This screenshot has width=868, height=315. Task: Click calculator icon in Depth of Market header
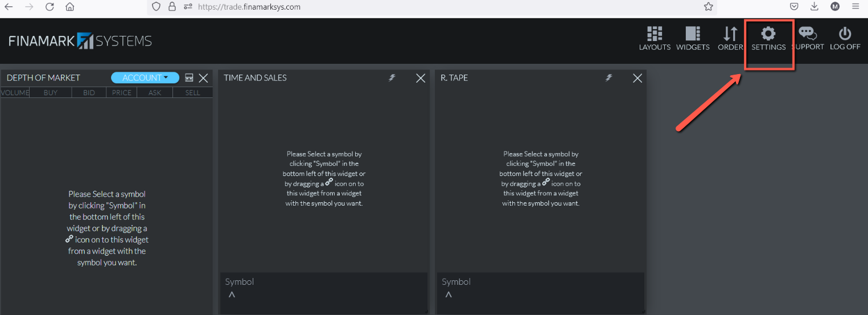coord(190,78)
